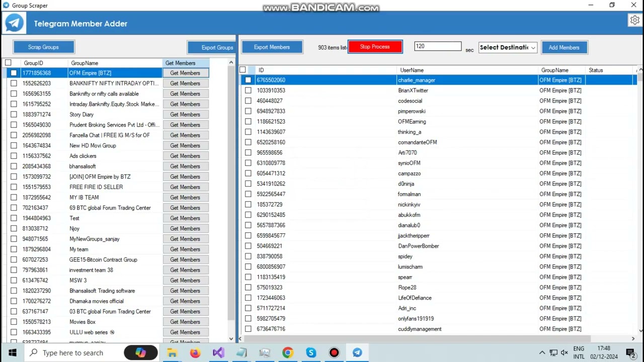Open Bandicam recorder taskbar icon
This screenshot has width=644, height=362.
(334, 352)
